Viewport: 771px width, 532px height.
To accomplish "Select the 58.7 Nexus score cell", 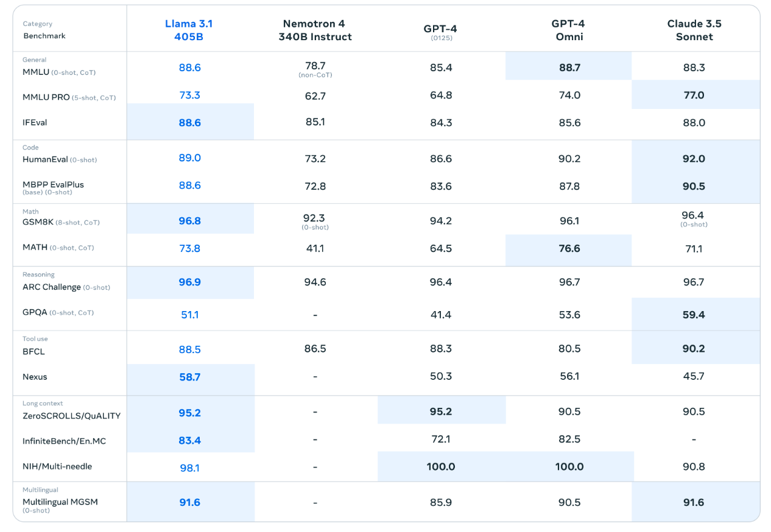I will click(x=189, y=377).
